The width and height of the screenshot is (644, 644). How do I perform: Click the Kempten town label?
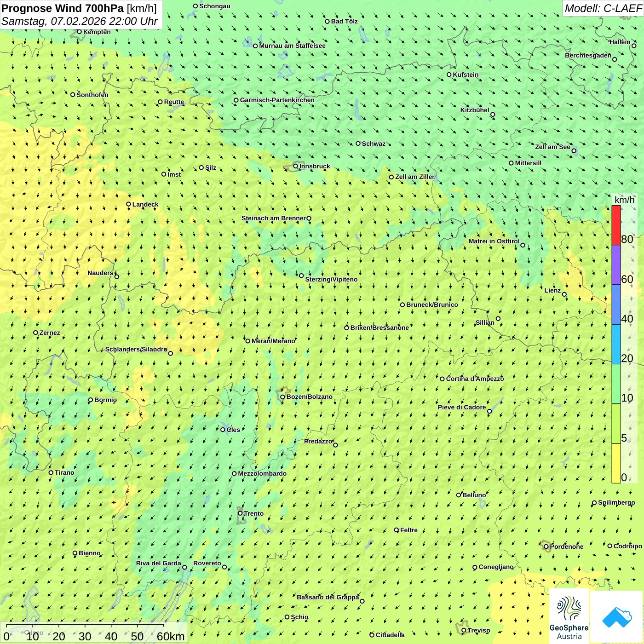point(97,32)
